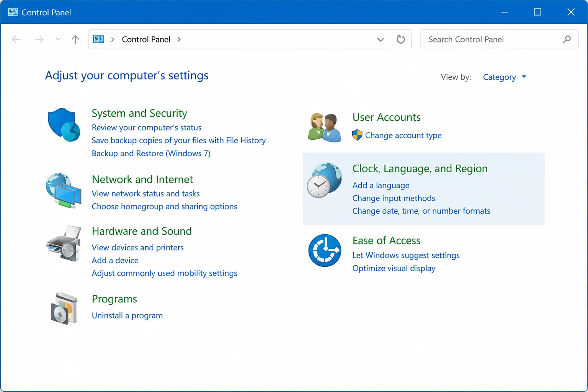This screenshot has height=392, width=588.
Task: Open the View by Category dropdown
Action: [505, 77]
